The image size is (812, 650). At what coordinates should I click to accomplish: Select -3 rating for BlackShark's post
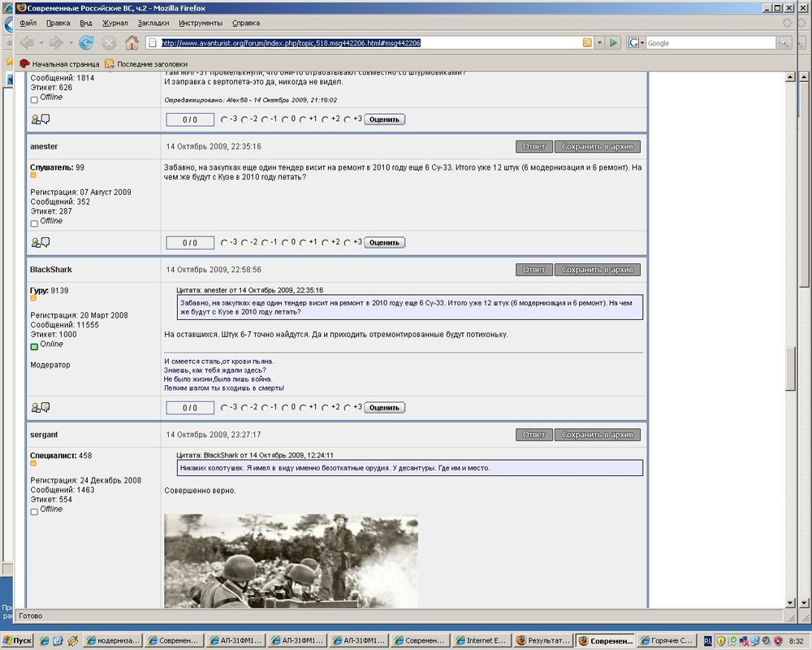(x=225, y=408)
